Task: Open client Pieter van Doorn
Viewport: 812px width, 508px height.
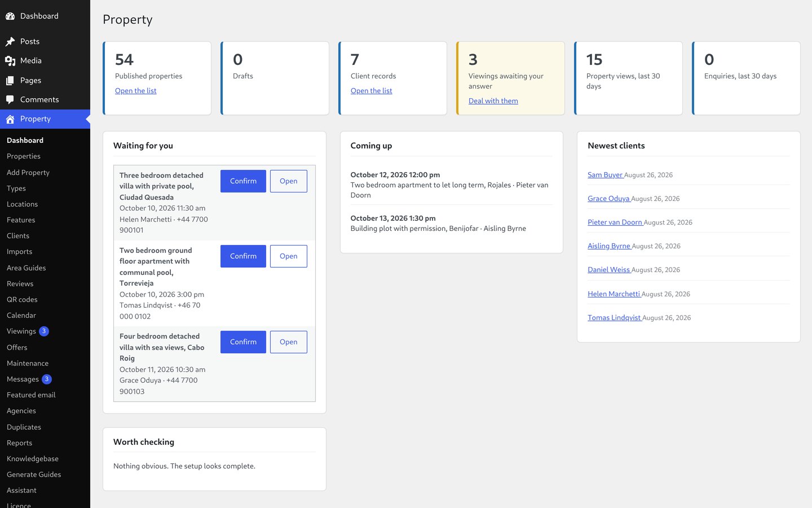Action: (615, 222)
